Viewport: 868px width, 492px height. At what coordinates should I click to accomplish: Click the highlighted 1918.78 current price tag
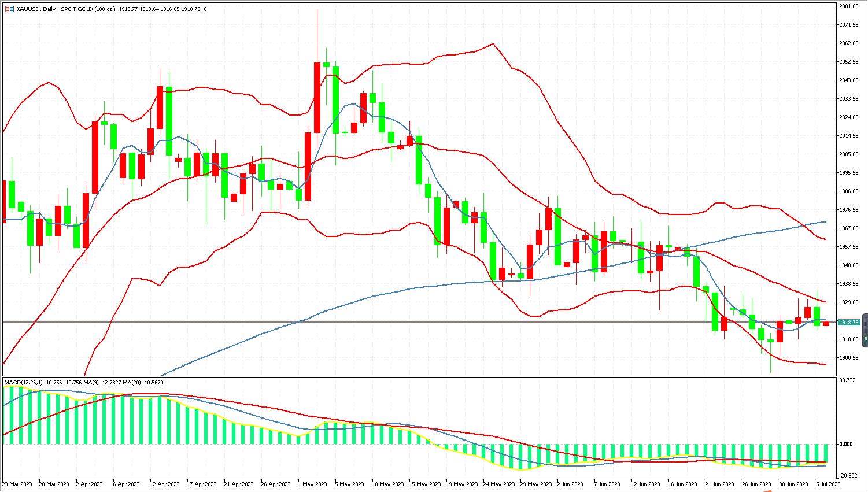[849, 322]
